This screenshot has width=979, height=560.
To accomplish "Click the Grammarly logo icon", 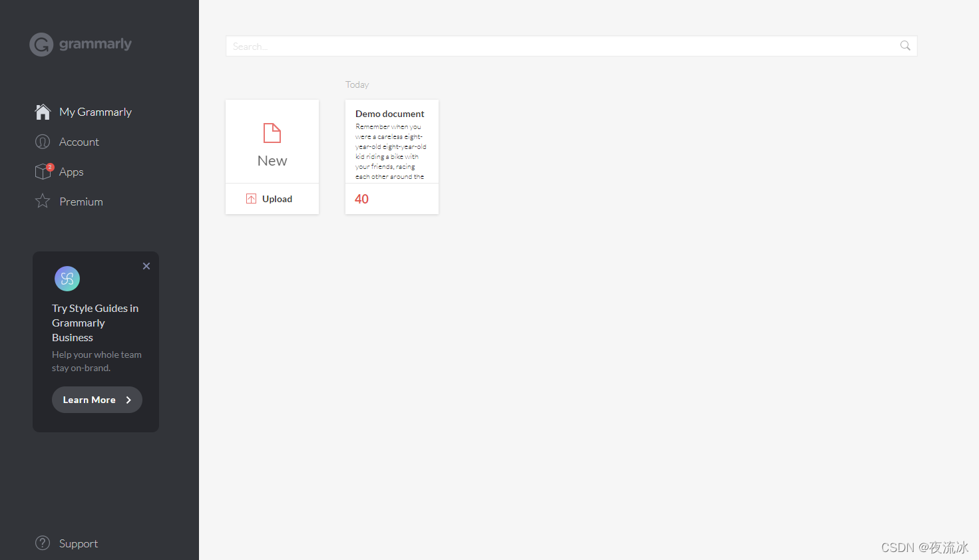I will pos(41,45).
